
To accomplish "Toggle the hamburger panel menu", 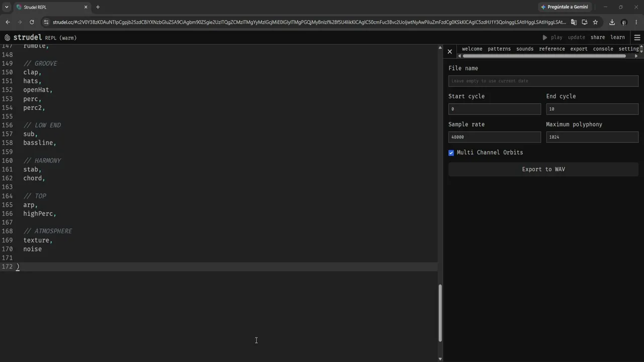I will 637,38.
